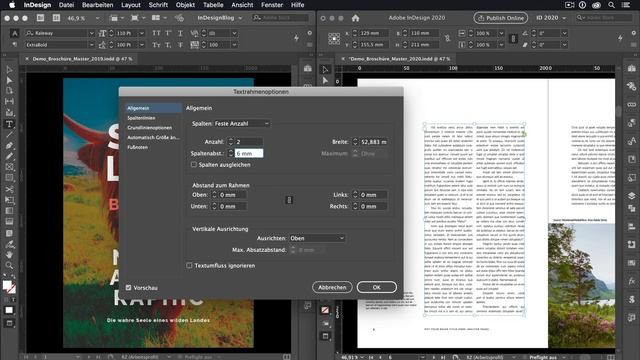640x360 pixels.
Task: Select the Gap tool in left toolbar
Action: pyautogui.click(x=9, y=101)
